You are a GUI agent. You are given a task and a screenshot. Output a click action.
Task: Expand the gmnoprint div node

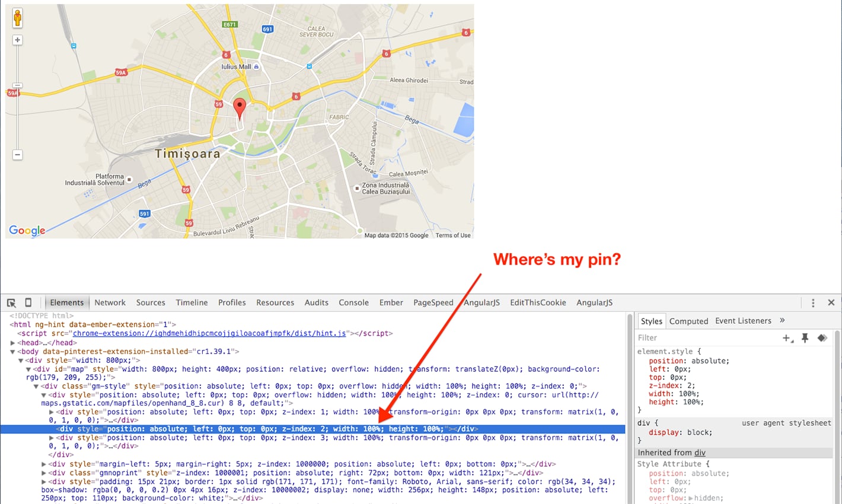pyautogui.click(x=44, y=473)
